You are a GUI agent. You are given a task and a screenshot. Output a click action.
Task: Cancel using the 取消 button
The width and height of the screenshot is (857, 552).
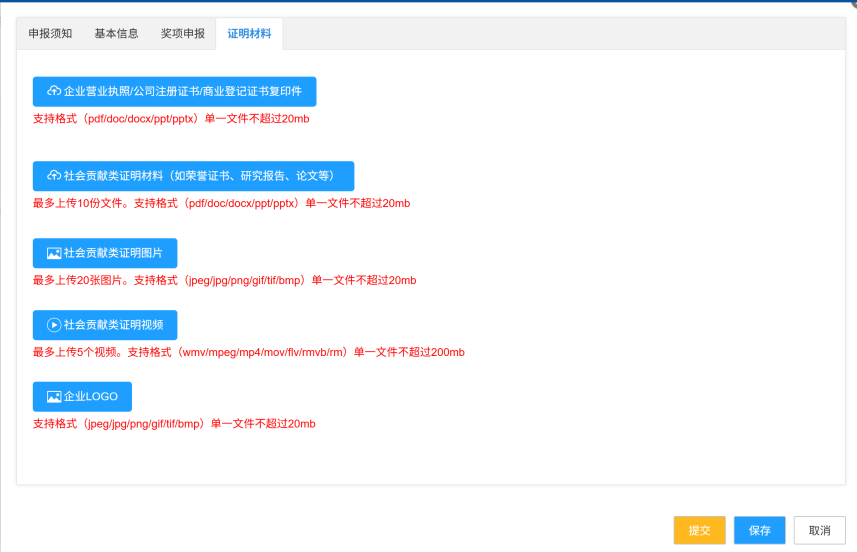[x=820, y=530]
